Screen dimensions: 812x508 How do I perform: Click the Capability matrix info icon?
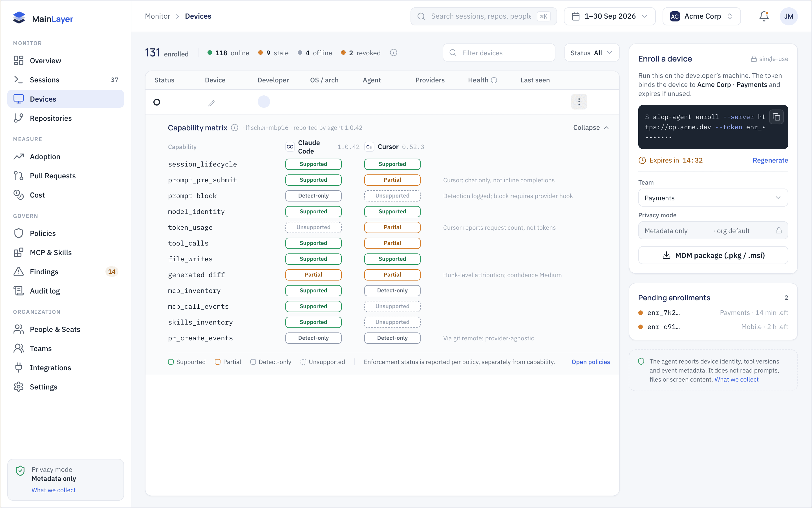pos(235,128)
